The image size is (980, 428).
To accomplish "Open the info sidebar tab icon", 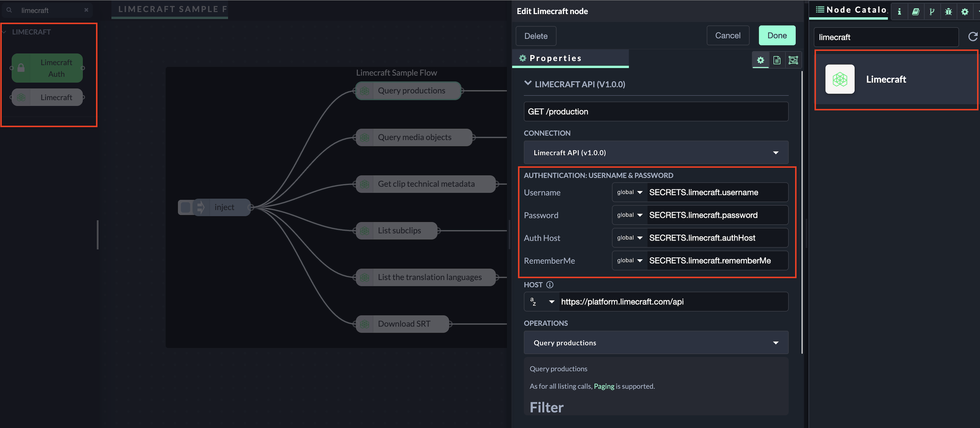I will pos(899,11).
